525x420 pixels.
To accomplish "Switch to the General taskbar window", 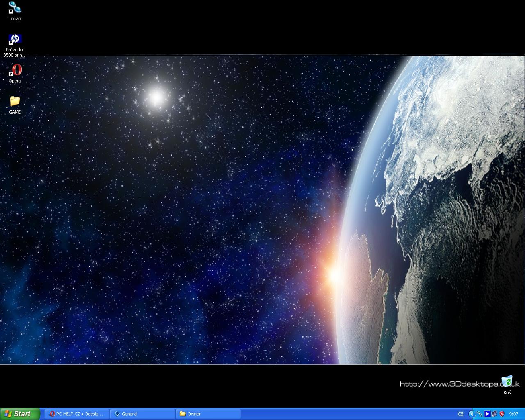I will click(x=142, y=414).
